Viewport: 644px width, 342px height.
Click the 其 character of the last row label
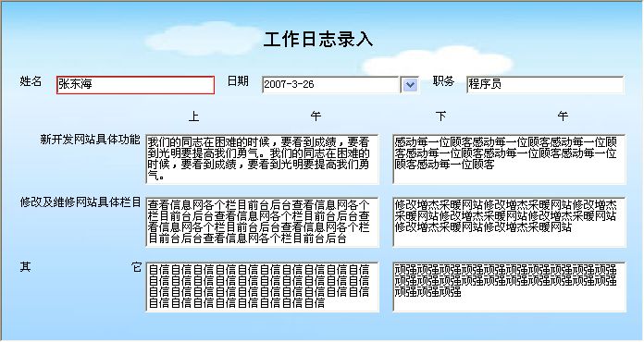point(26,267)
